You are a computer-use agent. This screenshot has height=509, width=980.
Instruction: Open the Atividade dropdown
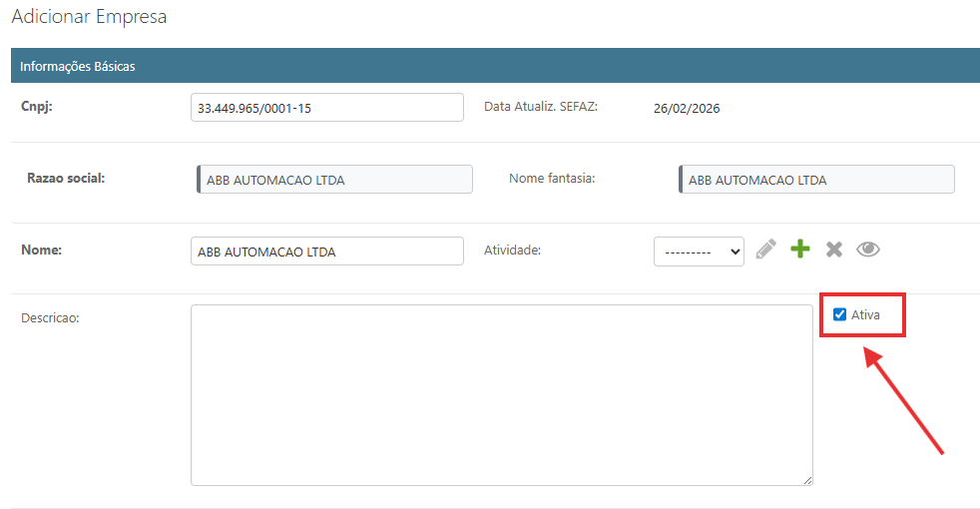699,252
